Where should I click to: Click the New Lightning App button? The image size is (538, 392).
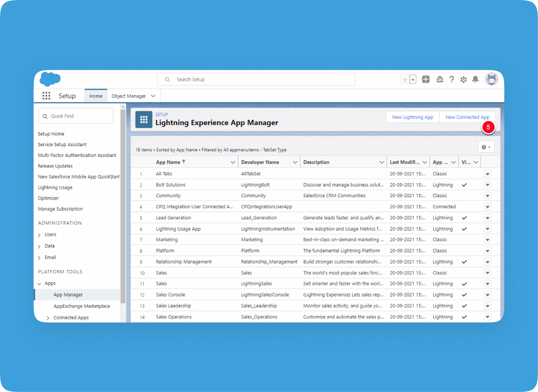tap(412, 117)
